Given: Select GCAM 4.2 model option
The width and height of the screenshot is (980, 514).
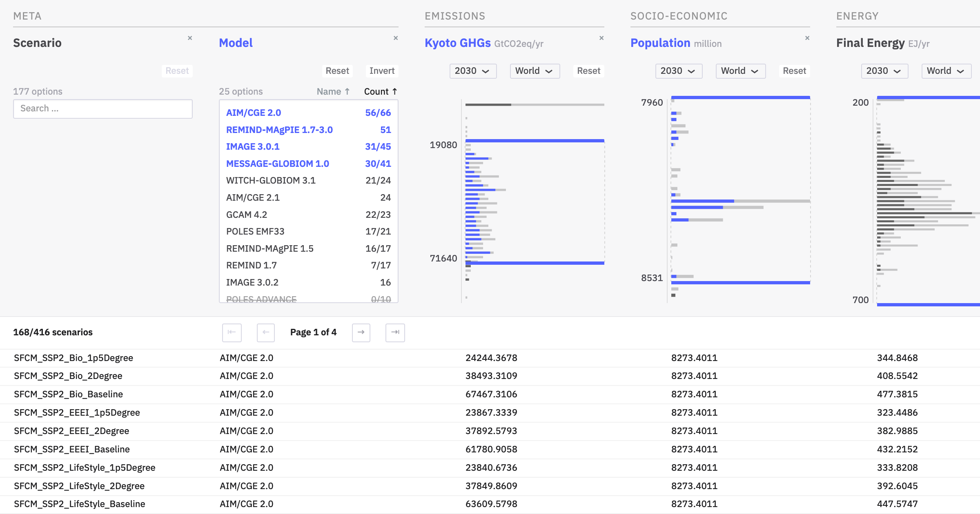Looking at the screenshot, I should 309,215.
